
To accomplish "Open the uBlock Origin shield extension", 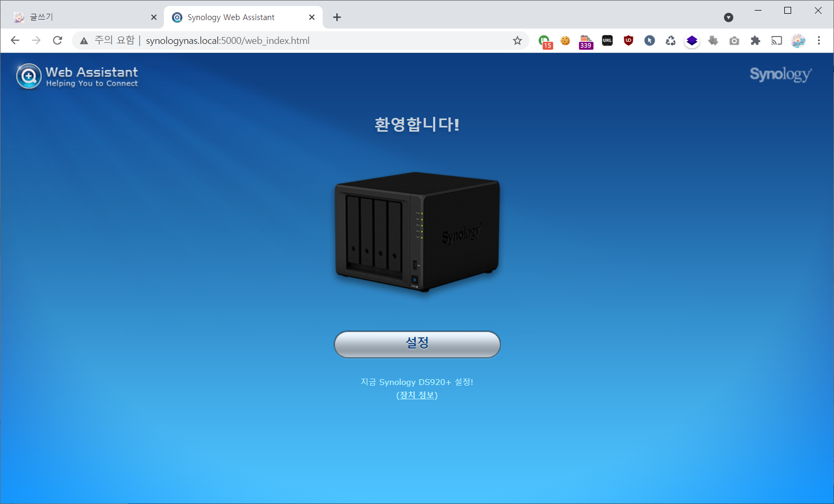I will [628, 41].
